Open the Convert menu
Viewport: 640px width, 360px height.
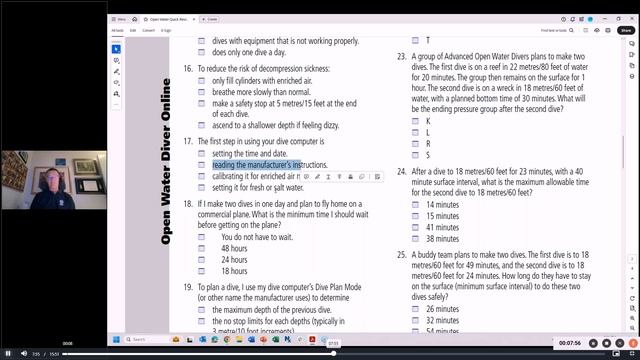pos(149,31)
